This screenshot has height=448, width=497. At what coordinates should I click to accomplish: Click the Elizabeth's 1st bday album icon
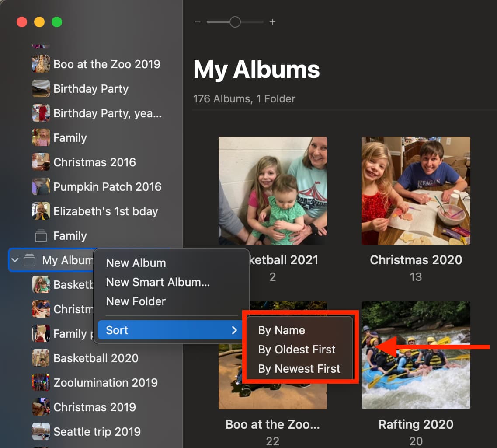(41, 211)
